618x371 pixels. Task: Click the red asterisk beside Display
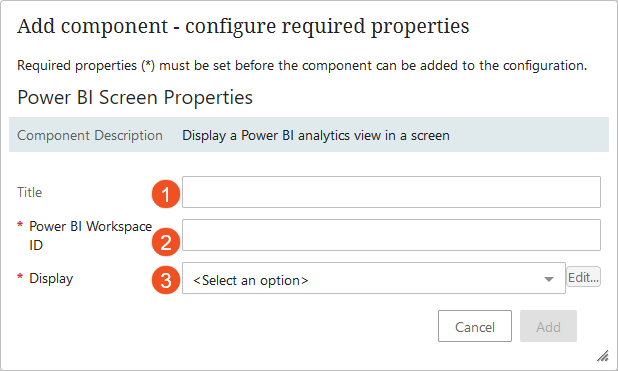tap(20, 277)
